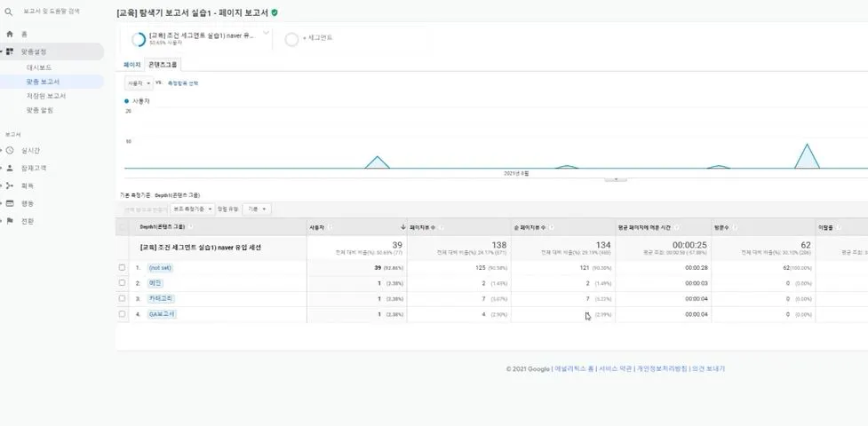Click the search magnifier icon in sidebar

tap(9, 11)
